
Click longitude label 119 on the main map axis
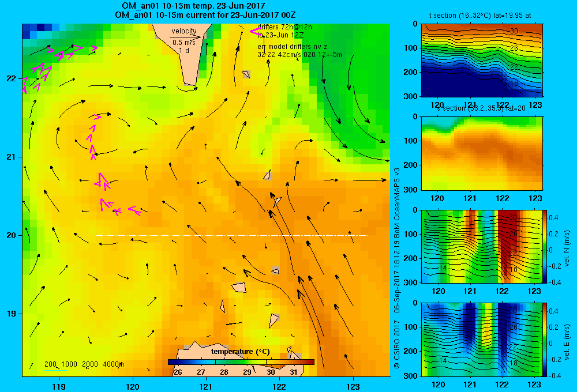59,386
